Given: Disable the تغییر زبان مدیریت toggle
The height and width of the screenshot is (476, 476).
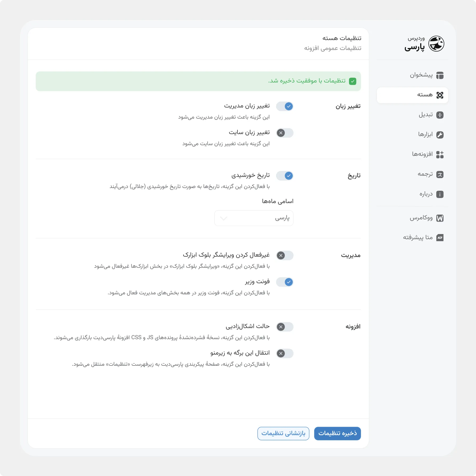Looking at the screenshot, I should (x=285, y=106).
